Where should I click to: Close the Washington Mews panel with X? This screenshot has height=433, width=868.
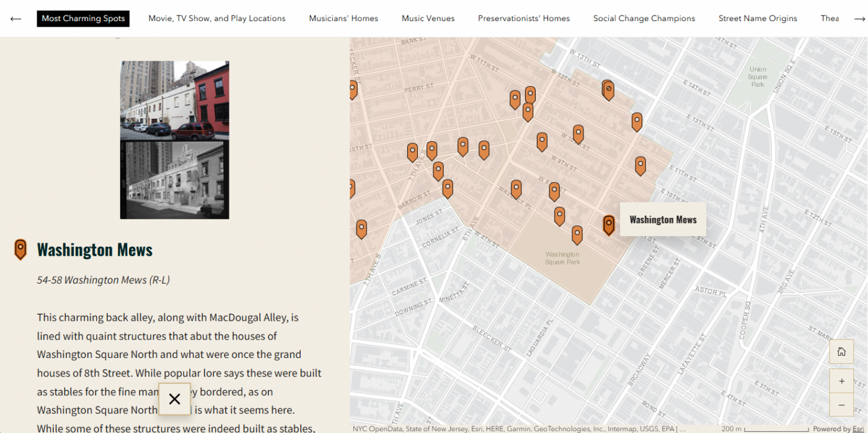pyautogui.click(x=174, y=399)
